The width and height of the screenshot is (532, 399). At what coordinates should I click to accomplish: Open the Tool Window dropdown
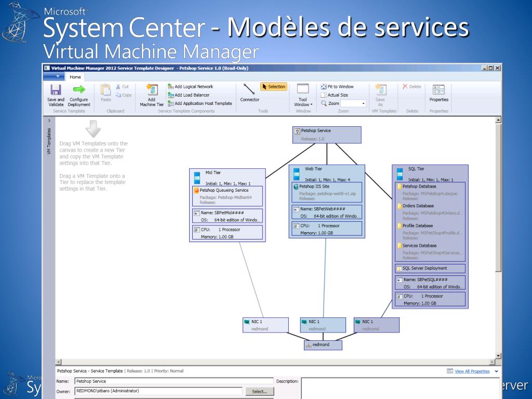pyautogui.click(x=303, y=95)
